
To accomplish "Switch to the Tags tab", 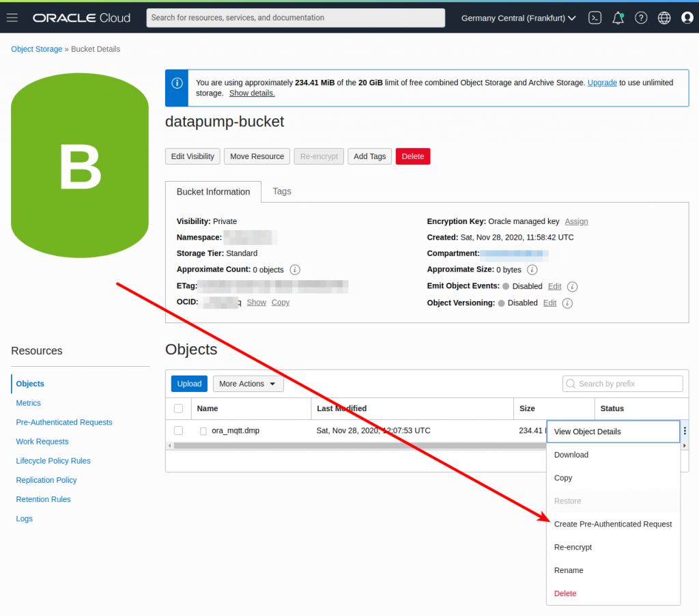I will click(282, 191).
